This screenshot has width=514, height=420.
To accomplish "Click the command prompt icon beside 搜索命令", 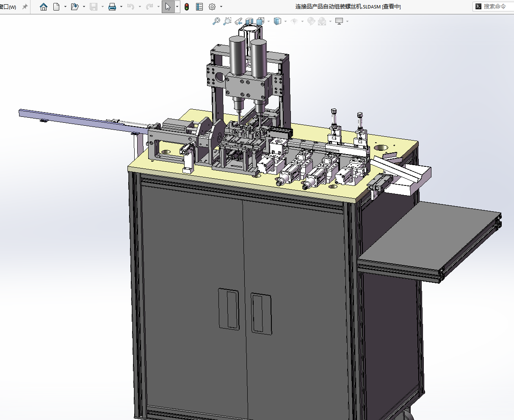I will pyautogui.click(x=478, y=6).
